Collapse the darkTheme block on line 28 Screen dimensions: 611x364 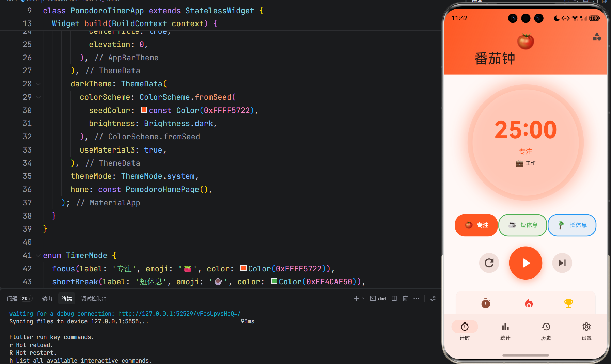[x=38, y=84]
